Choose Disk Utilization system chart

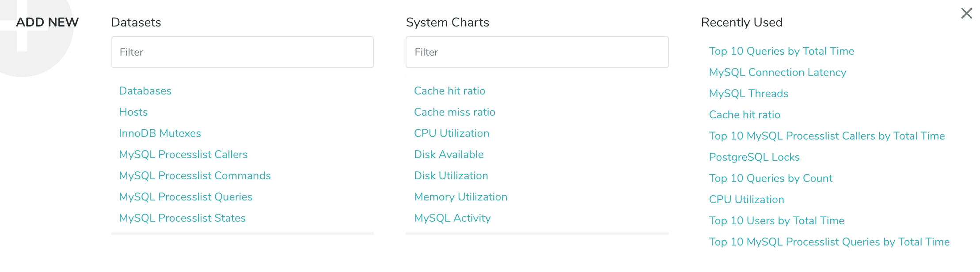(451, 176)
